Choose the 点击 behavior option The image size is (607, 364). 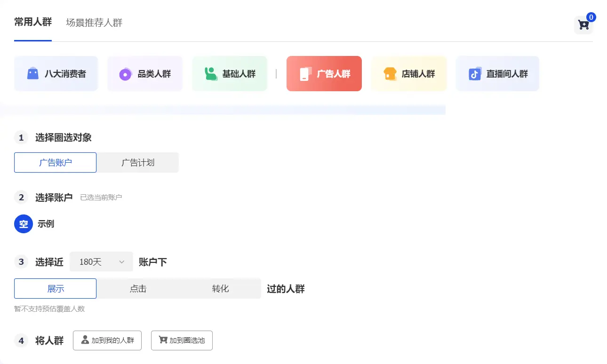(138, 289)
